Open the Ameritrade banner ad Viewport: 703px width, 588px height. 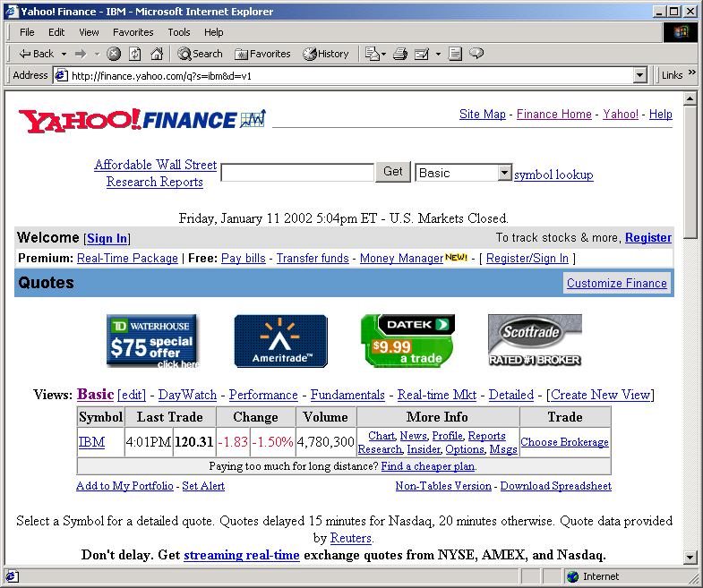point(280,341)
